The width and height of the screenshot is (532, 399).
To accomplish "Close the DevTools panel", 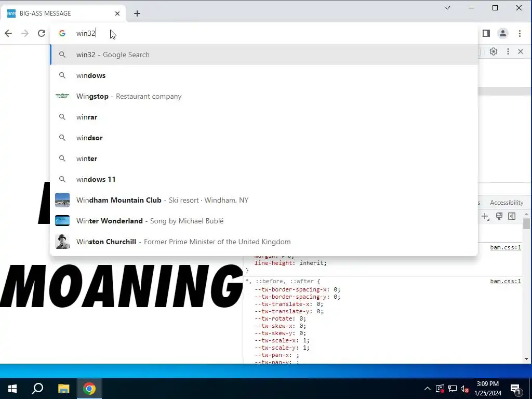I will [x=521, y=51].
